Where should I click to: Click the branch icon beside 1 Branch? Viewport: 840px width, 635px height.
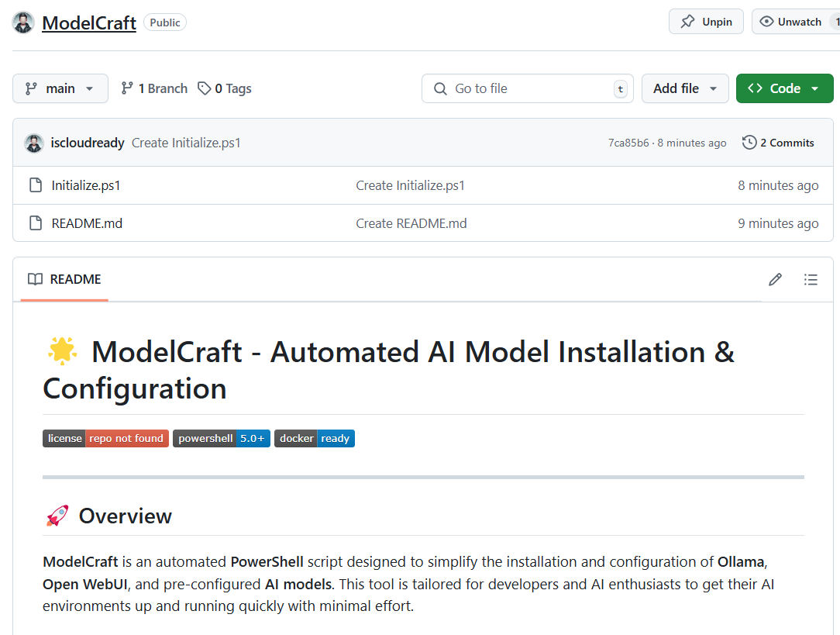[127, 88]
